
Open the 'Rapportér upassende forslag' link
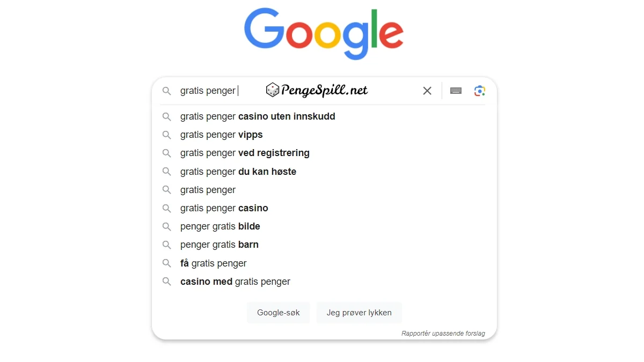[443, 334]
